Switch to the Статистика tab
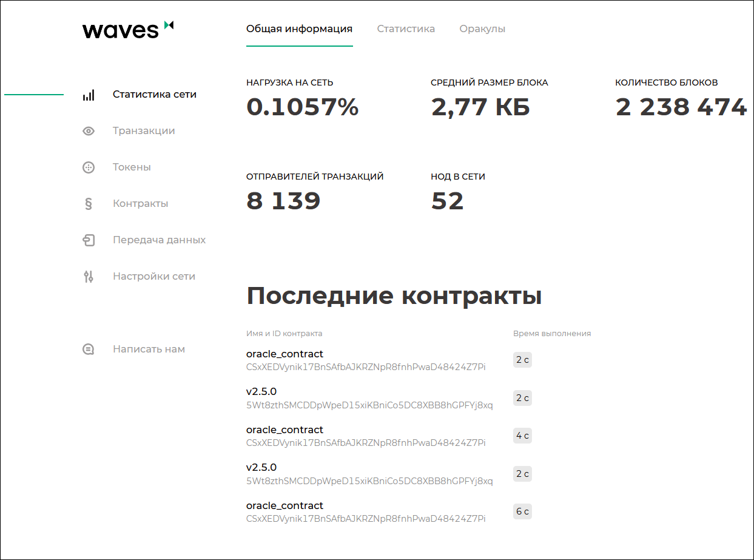 pyautogui.click(x=406, y=28)
